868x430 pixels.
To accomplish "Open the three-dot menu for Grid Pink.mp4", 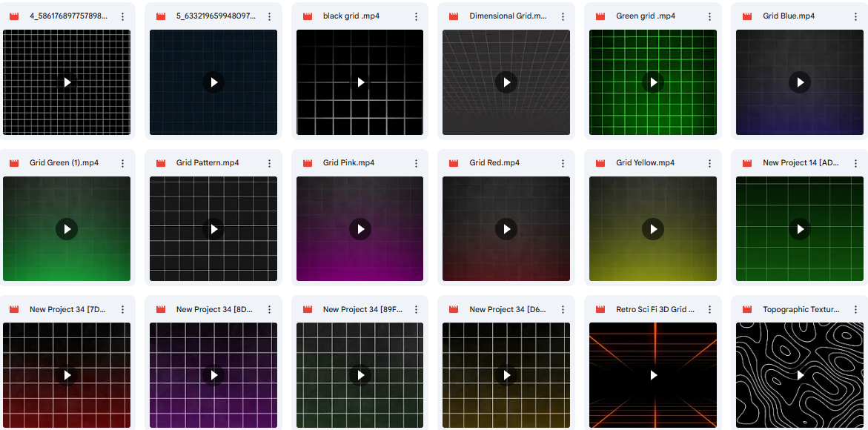I will [x=416, y=162].
